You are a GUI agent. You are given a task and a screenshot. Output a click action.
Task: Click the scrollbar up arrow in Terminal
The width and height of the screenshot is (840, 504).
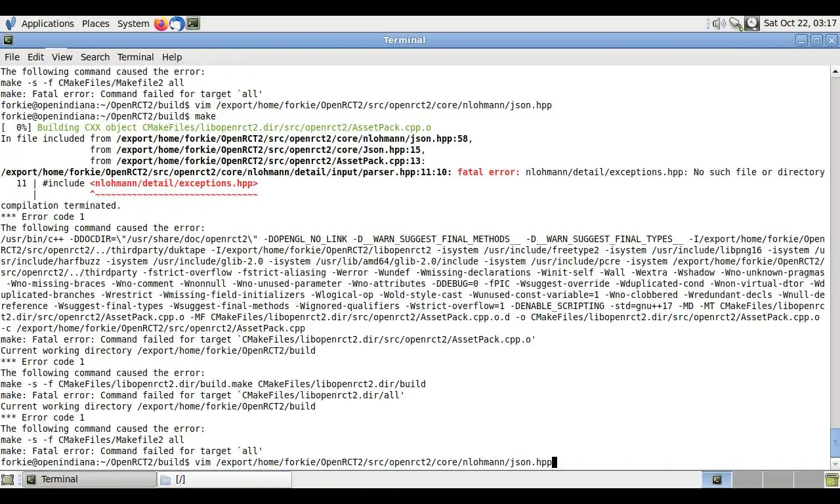click(835, 71)
